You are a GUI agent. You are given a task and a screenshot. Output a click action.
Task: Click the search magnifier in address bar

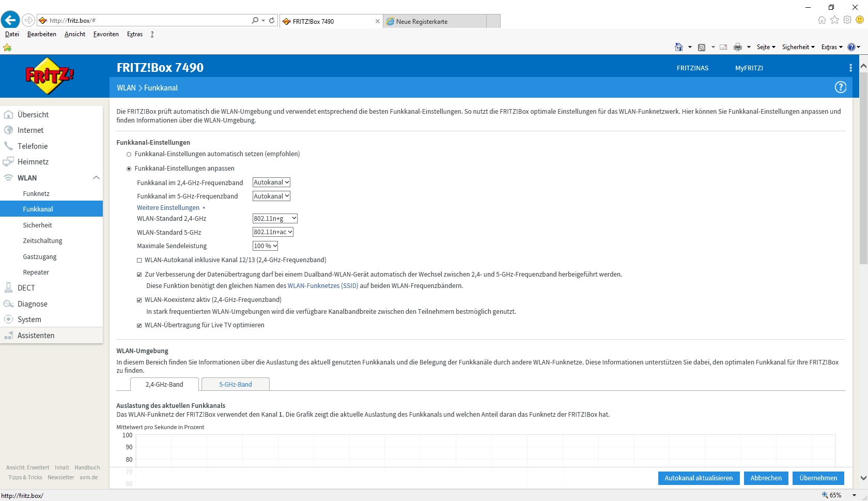(255, 20)
